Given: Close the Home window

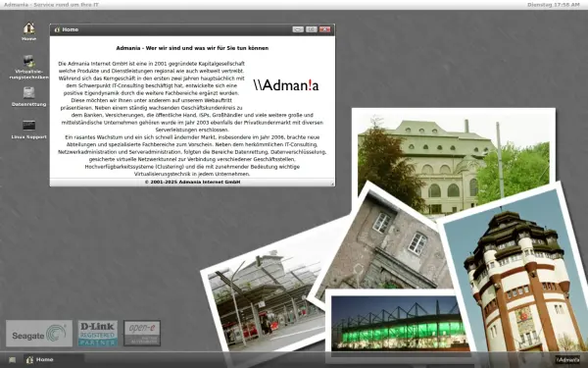Looking at the screenshot, I should 324,29.
